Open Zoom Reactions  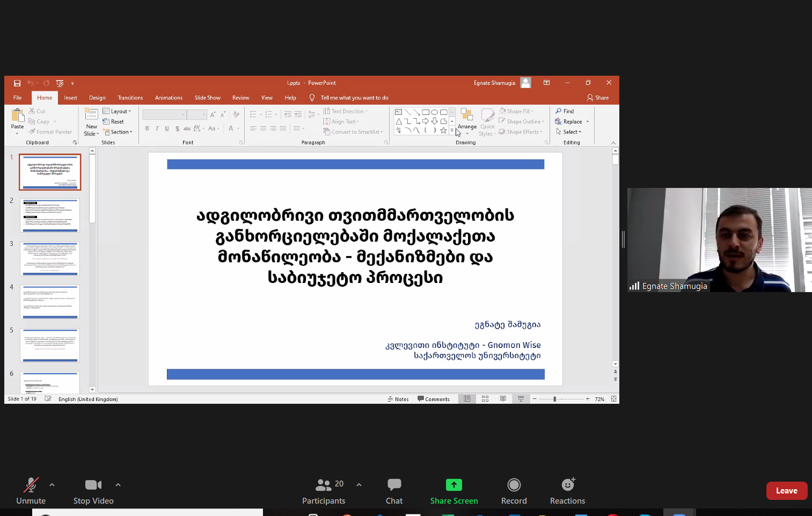coord(567,491)
